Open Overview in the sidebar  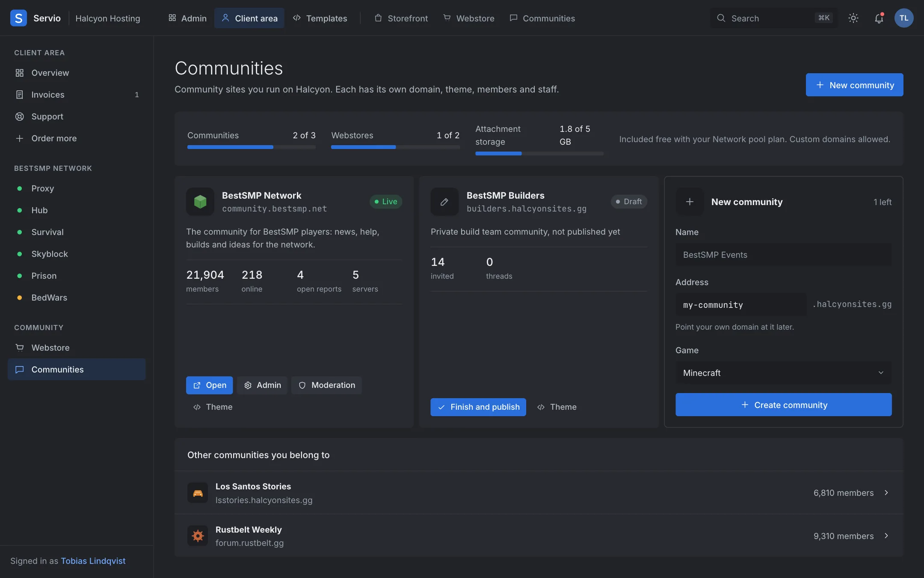pyautogui.click(x=77, y=73)
